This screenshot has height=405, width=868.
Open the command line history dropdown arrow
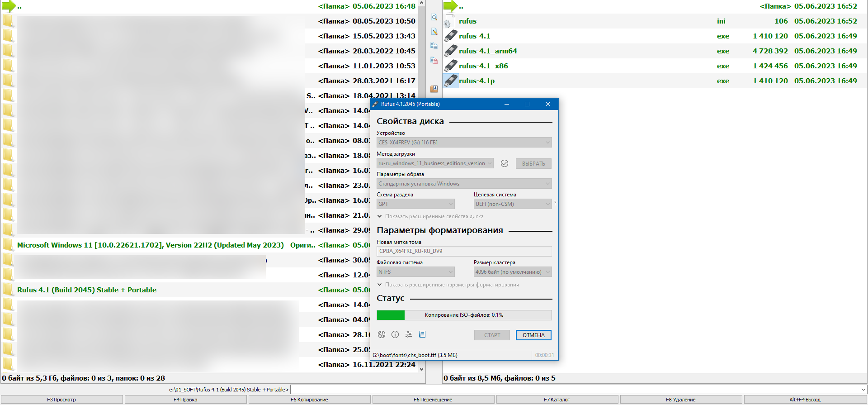tap(863, 390)
